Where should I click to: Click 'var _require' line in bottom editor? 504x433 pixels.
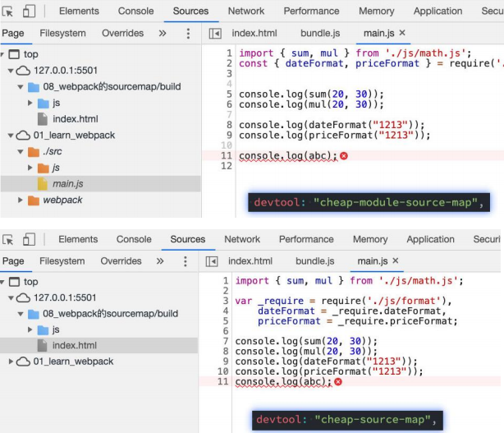pyautogui.click(x=343, y=301)
